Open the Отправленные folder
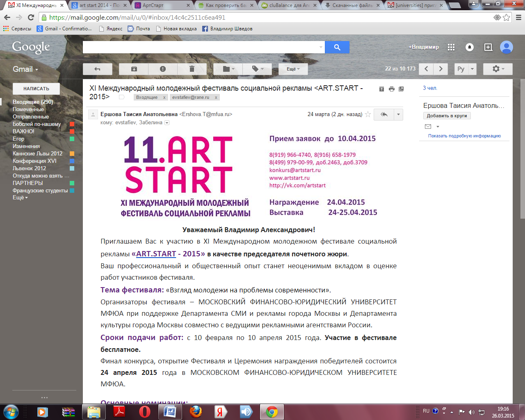 31,116
